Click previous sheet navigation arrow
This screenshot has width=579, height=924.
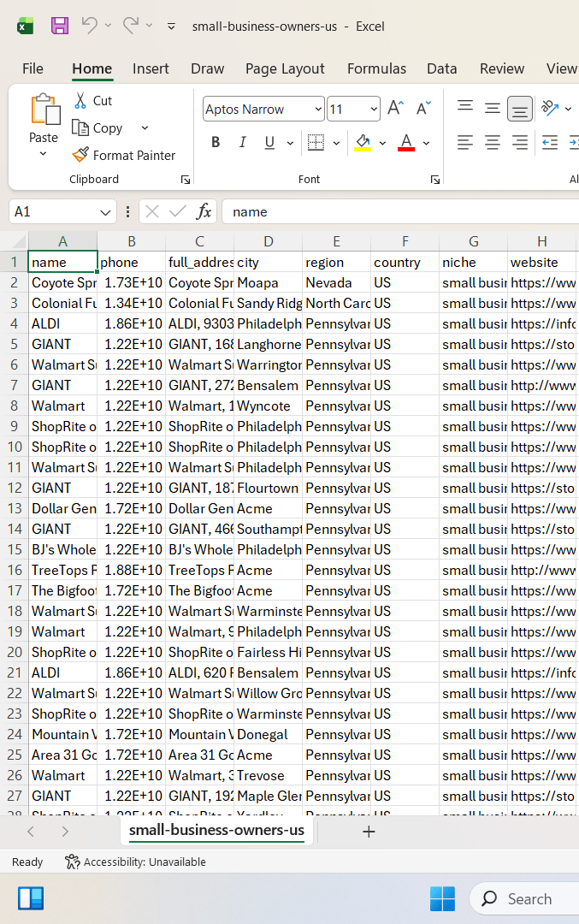pos(32,832)
